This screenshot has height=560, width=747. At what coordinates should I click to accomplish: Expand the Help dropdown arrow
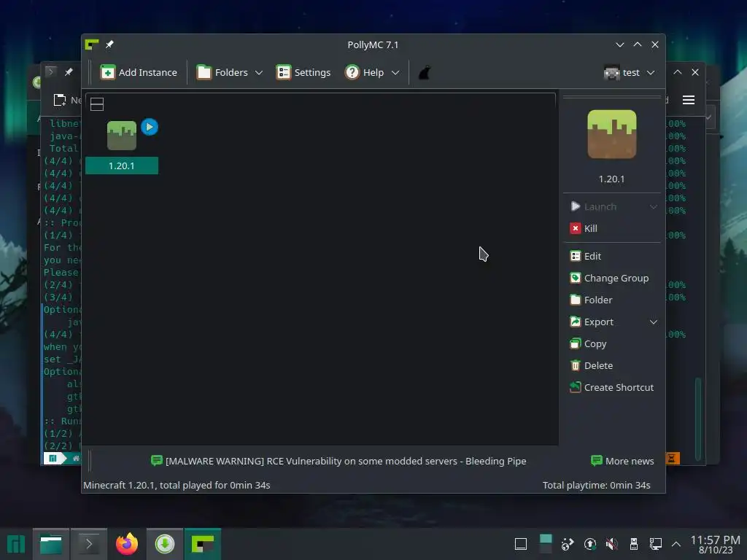[395, 73]
